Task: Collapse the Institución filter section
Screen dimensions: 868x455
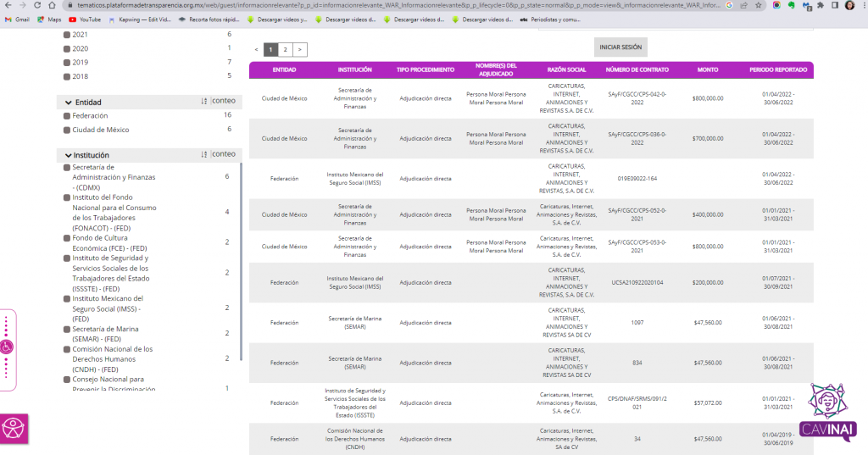Action: pyautogui.click(x=68, y=156)
